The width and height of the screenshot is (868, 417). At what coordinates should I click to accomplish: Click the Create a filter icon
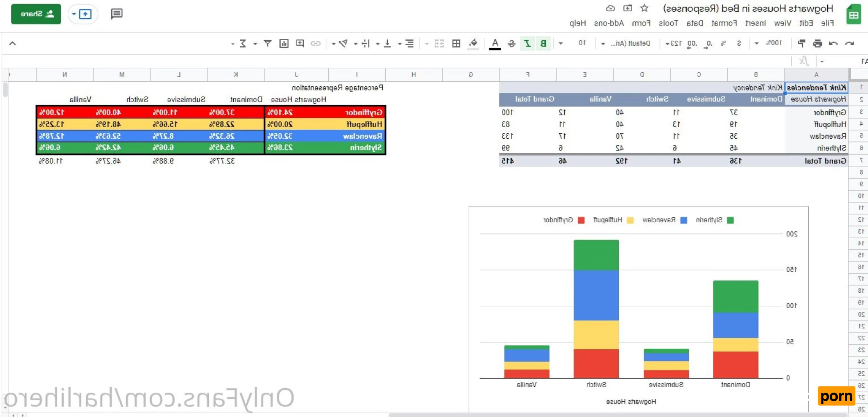coord(267,43)
